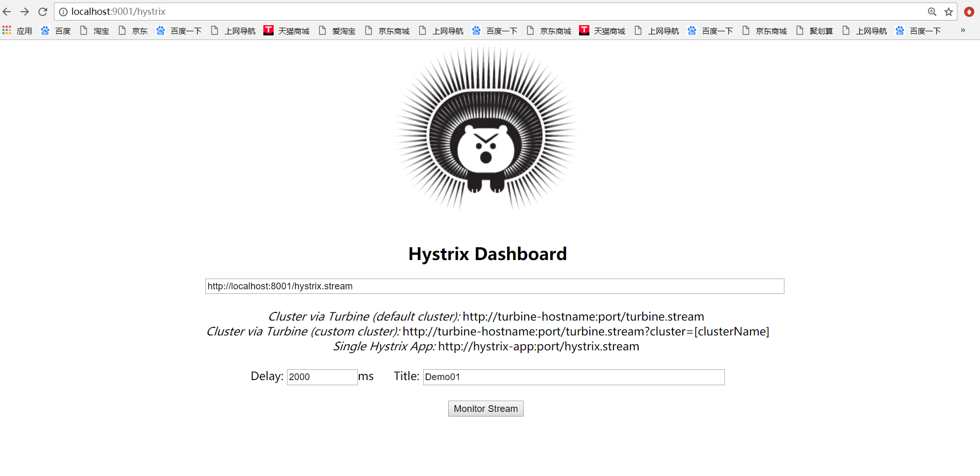
Task: Open the 京东 bookmark
Action: tap(133, 31)
